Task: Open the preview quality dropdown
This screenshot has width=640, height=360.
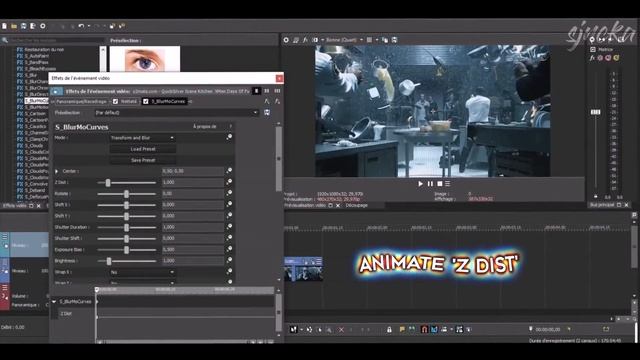Action: tap(344, 40)
